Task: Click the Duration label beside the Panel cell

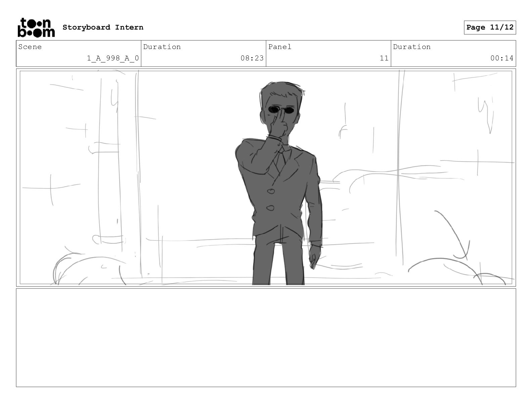Action: pos(412,47)
